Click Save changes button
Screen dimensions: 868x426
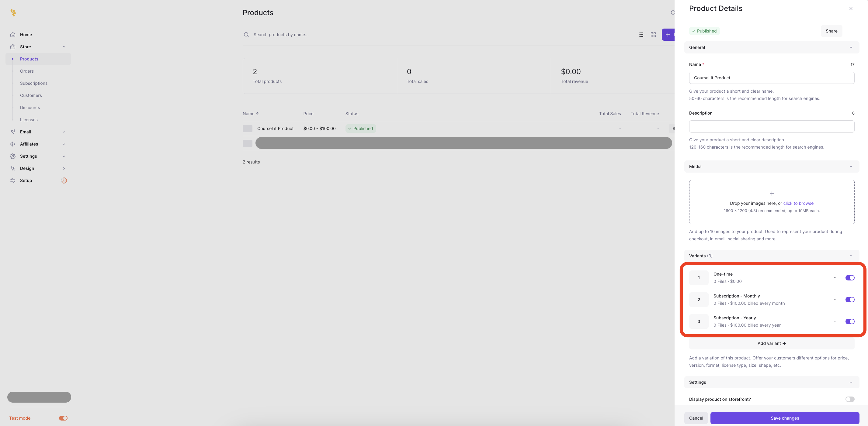(x=784, y=418)
